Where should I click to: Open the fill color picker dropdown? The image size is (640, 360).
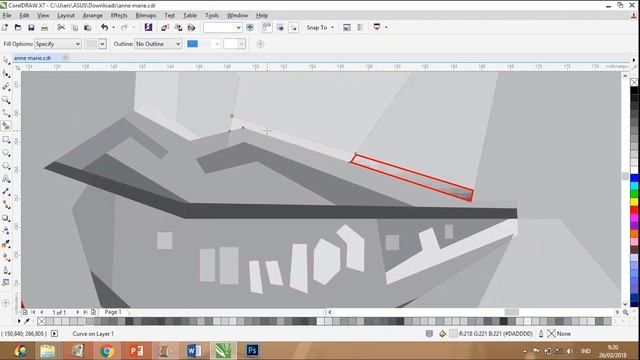102,44
